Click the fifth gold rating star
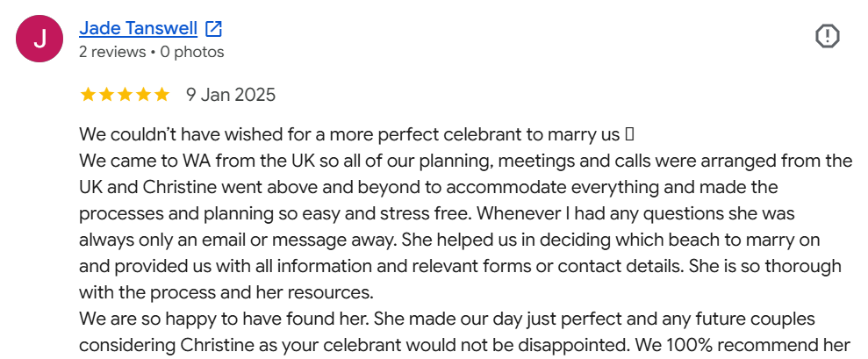 pos(161,95)
